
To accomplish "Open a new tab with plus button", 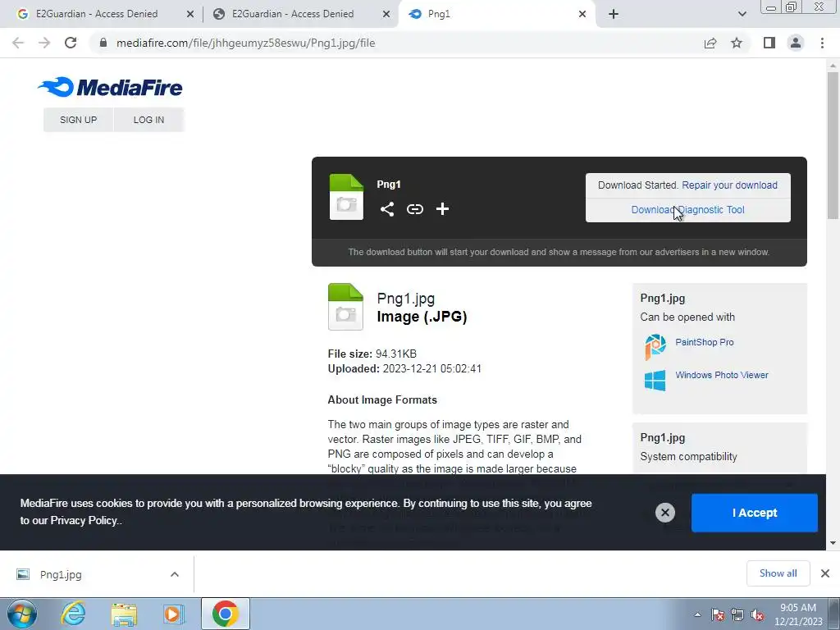I will 614,14.
